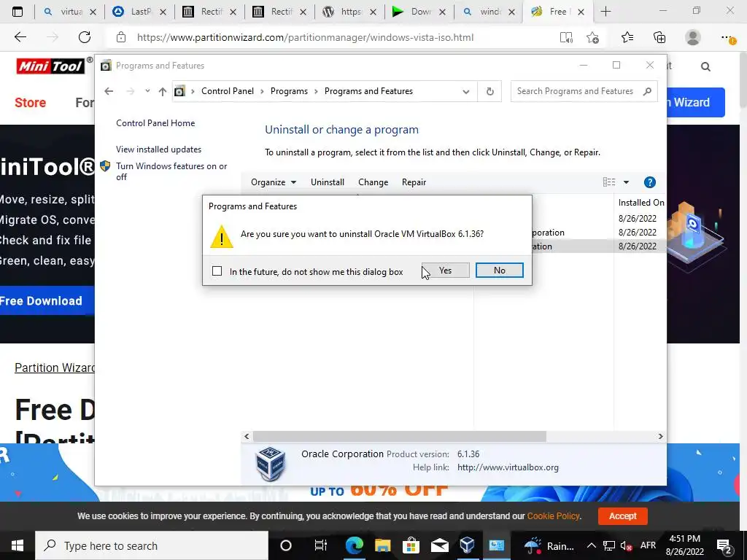
Task: Show hidden system tray icons
Action: pos(591,545)
